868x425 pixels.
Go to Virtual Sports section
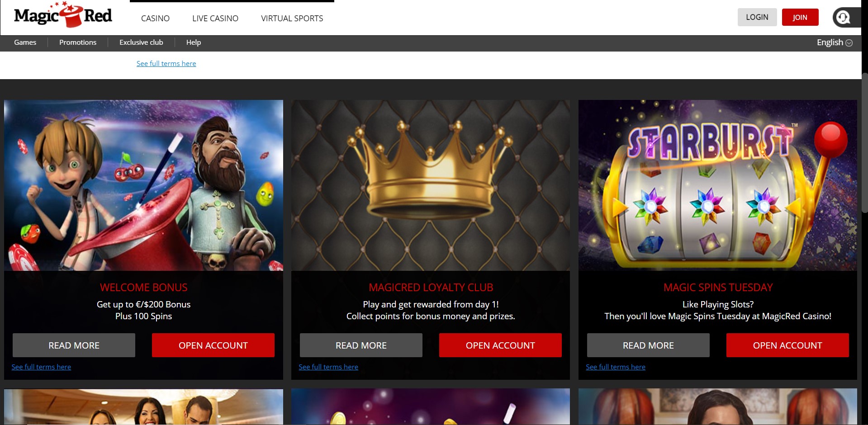point(292,19)
